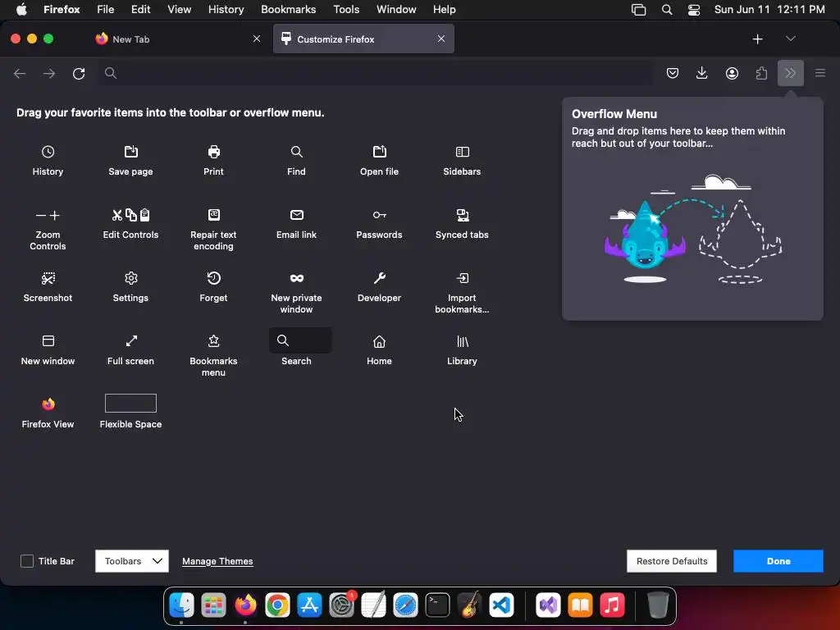Click the Spotlight search icon in menu bar

[667, 10]
